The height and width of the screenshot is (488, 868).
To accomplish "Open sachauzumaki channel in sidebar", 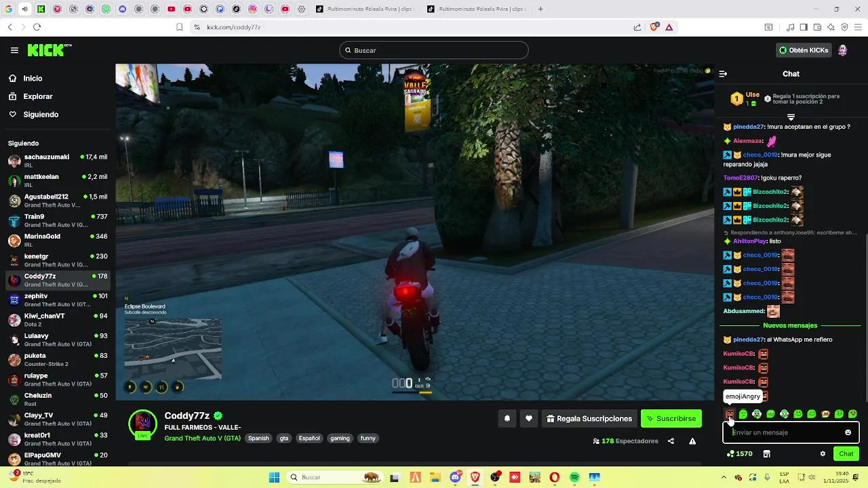I will pos(58,161).
